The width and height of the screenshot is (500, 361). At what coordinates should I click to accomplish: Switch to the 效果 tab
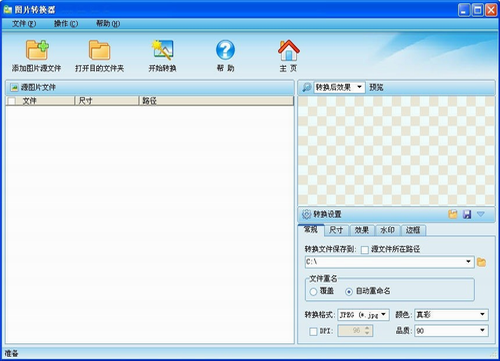click(x=362, y=230)
